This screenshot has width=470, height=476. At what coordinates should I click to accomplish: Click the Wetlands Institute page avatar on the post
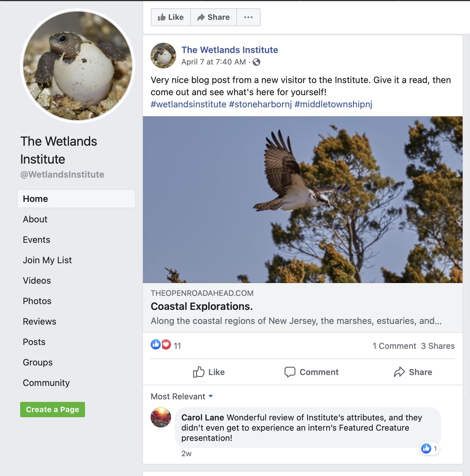click(163, 55)
